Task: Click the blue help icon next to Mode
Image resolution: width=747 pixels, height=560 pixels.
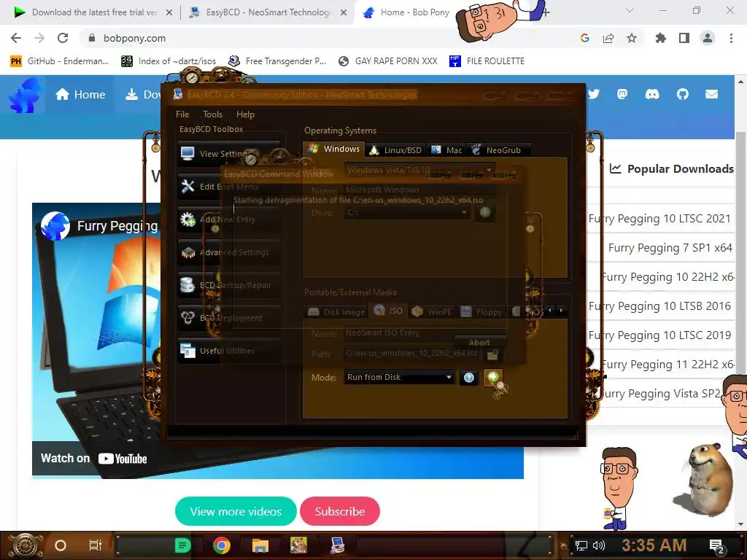Action: point(469,378)
